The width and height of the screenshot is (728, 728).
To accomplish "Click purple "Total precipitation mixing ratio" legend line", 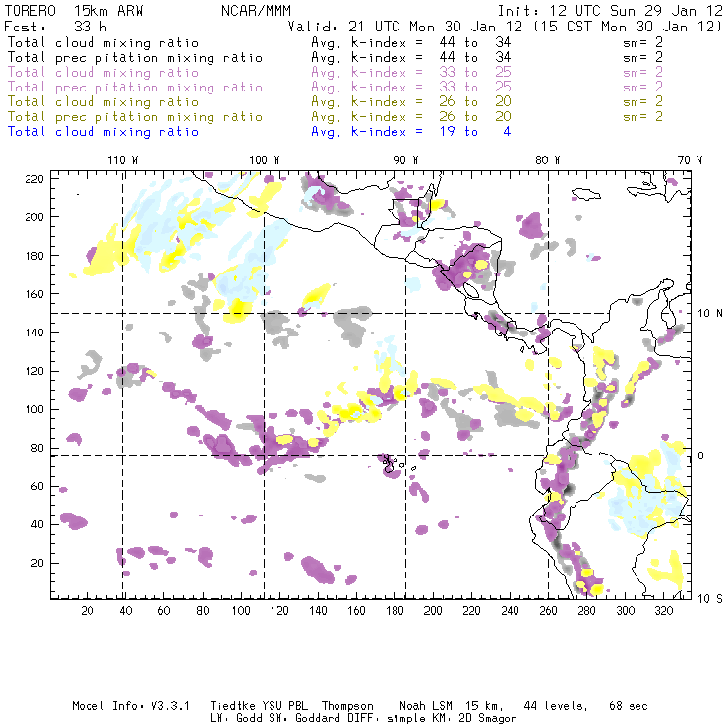I will pos(135,88).
